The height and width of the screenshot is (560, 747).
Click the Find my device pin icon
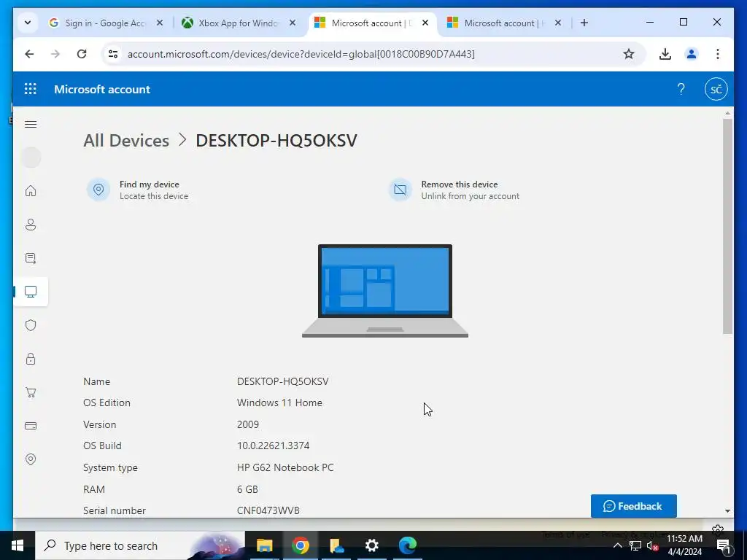pos(98,190)
